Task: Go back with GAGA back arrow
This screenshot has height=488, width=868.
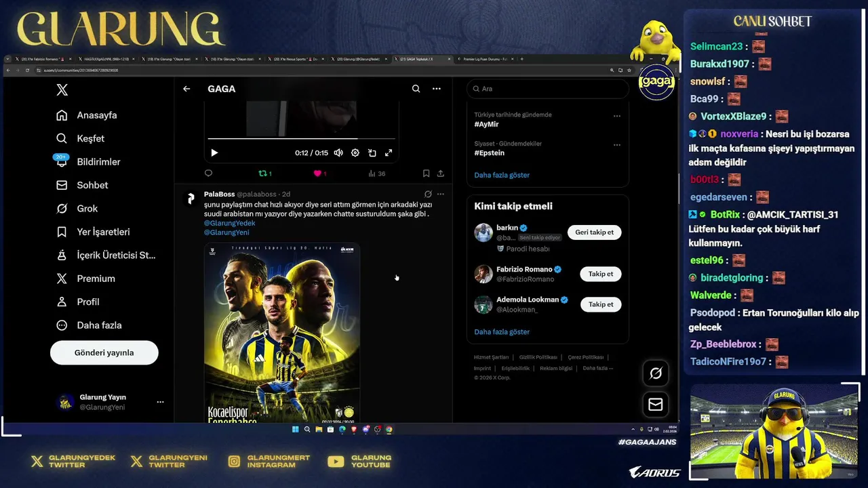Action: click(x=186, y=89)
